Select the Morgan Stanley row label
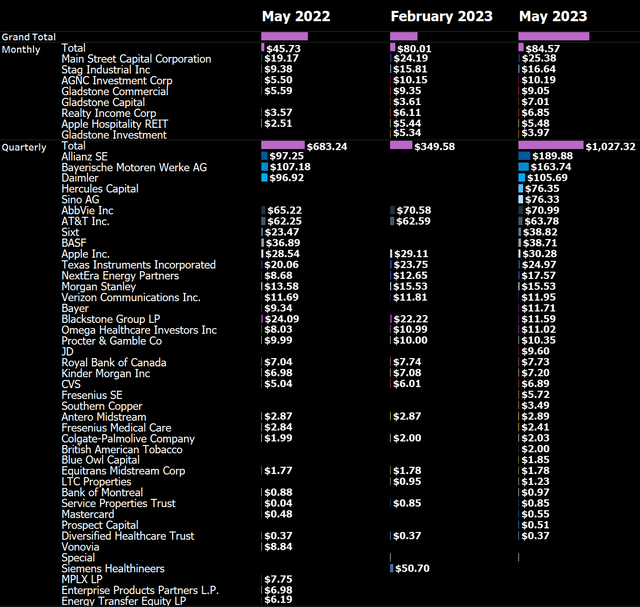The width and height of the screenshot is (640, 607). pos(99,287)
